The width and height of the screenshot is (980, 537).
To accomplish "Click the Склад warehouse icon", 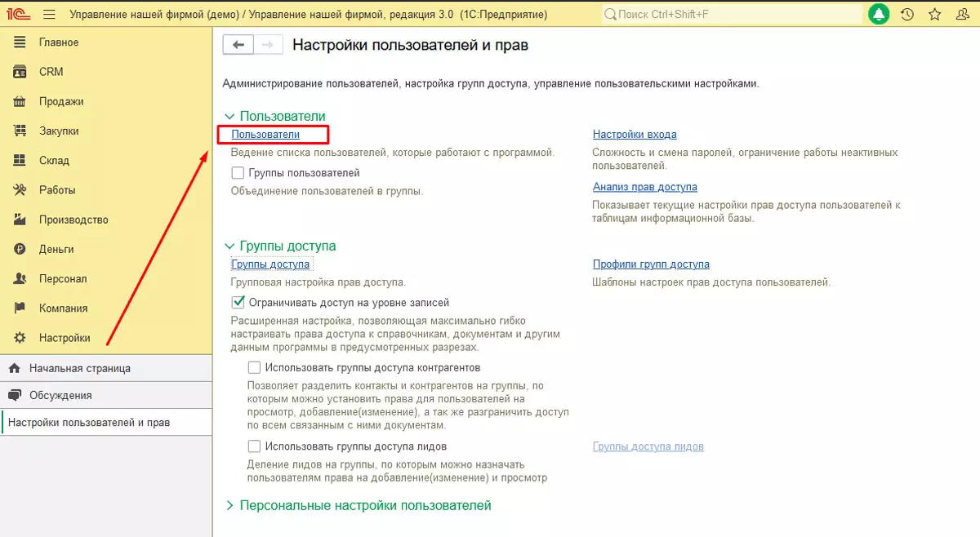I will coord(20,161).
